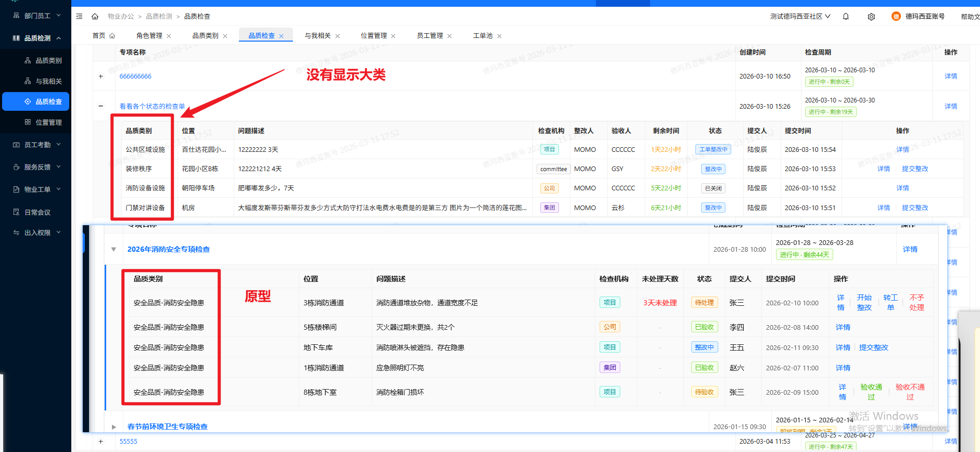Click 验收通过 in prototype last row
The height and width of the screenshot is (452, 980).
coord(871,392)
